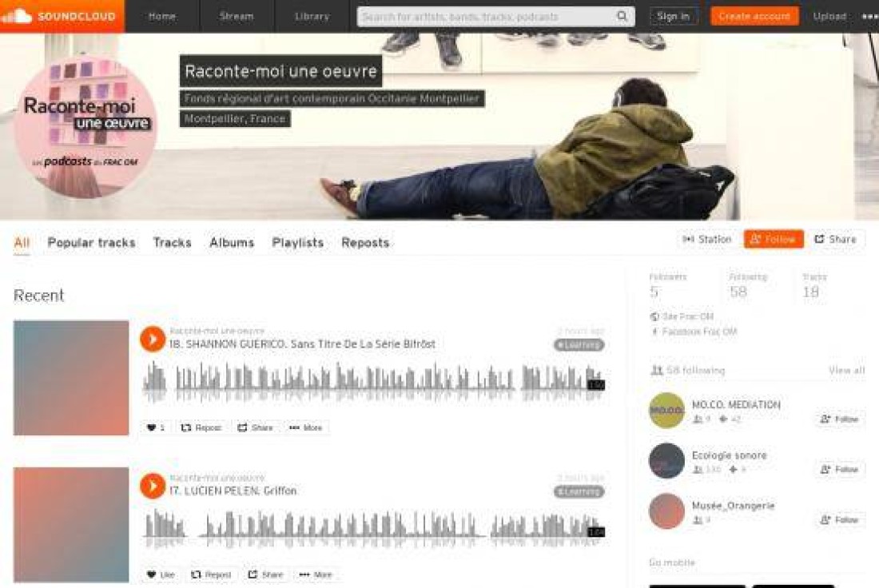Toggle the orange Follow button on profile
The image size is (879, 588).
point(773,240)
